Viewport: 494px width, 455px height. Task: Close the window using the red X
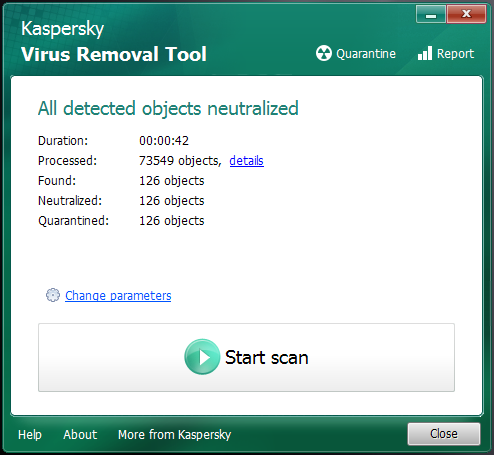pyautogui.click(x=466, y=15)
